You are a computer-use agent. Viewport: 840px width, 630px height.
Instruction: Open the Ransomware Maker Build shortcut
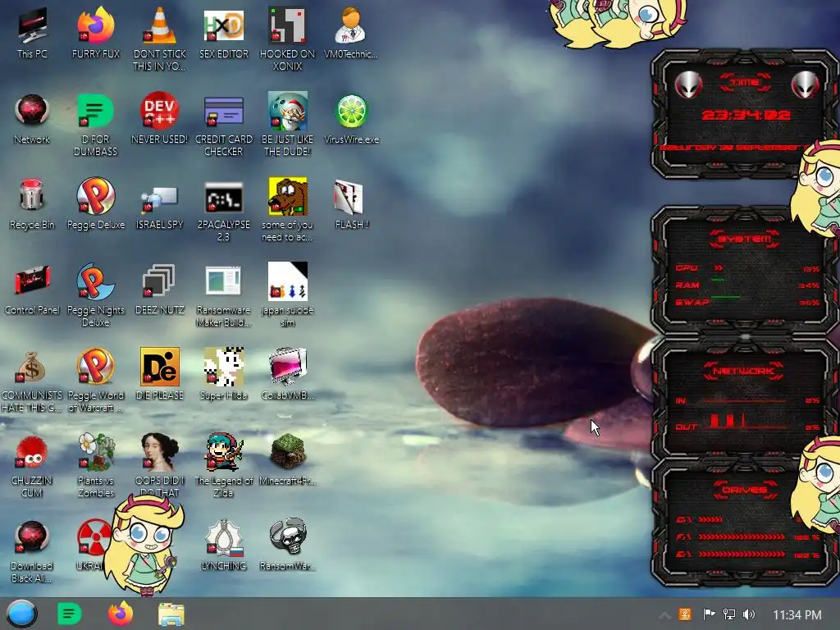click(224, 294)
